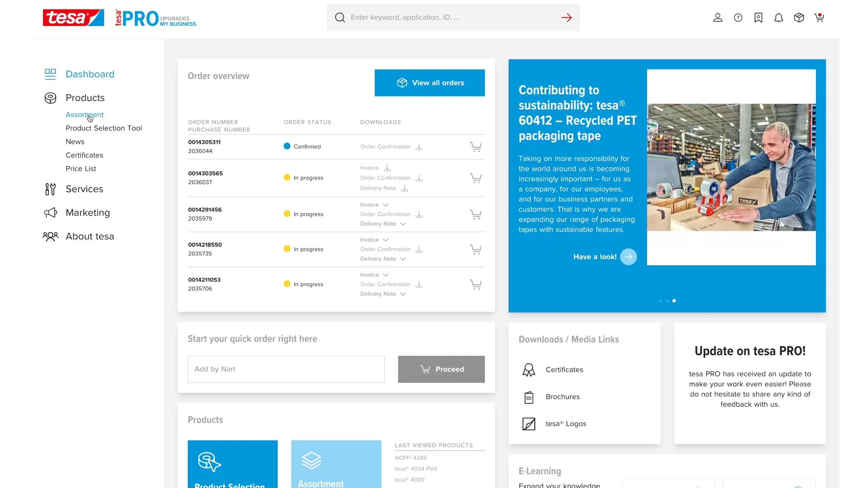Image resolution: width=868 pixels, height=488 pixels.
Task: Reorder 0014291456 with cart icon
Action: pos(476,214)
